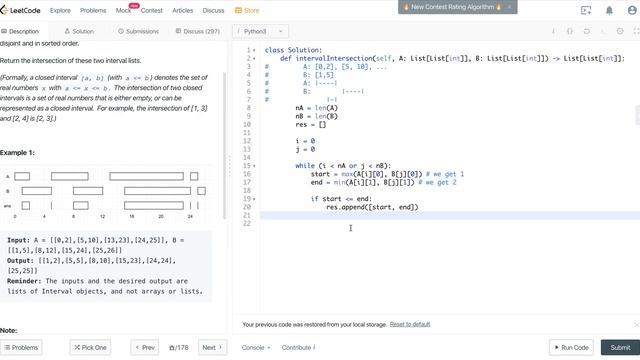640x360 pixels.
Task: Open the user profile avatar menu
Action: [x=632, y=10]
